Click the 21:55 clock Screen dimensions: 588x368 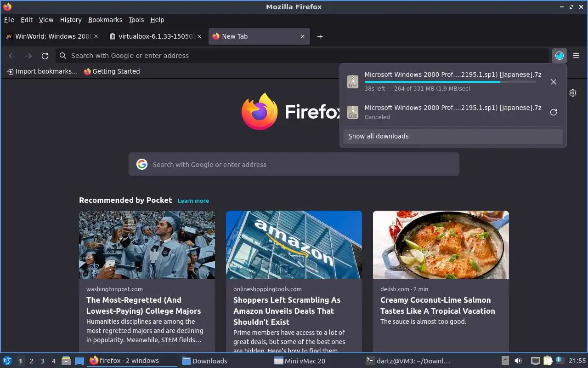point(577,361)
